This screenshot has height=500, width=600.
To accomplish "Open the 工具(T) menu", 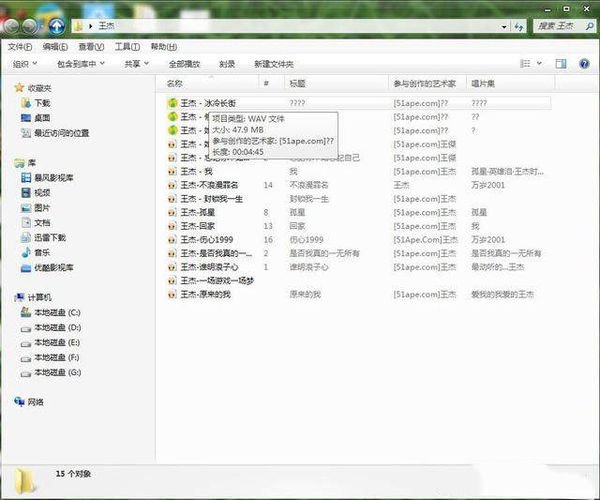I will [127, 47].
